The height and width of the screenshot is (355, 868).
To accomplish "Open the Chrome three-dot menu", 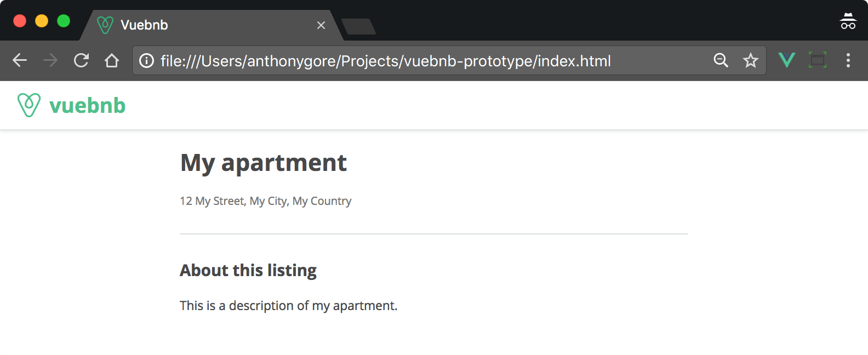I will pos(848,60).
